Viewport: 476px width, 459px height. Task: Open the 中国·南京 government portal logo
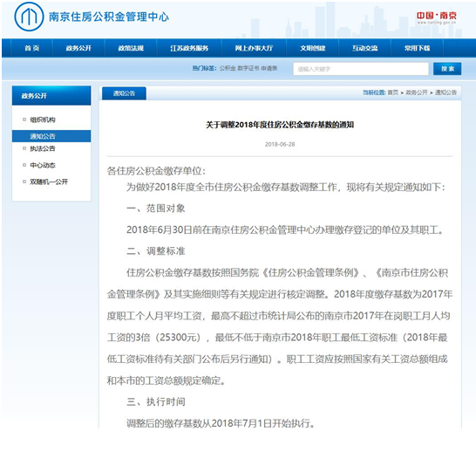coord(436,17)
